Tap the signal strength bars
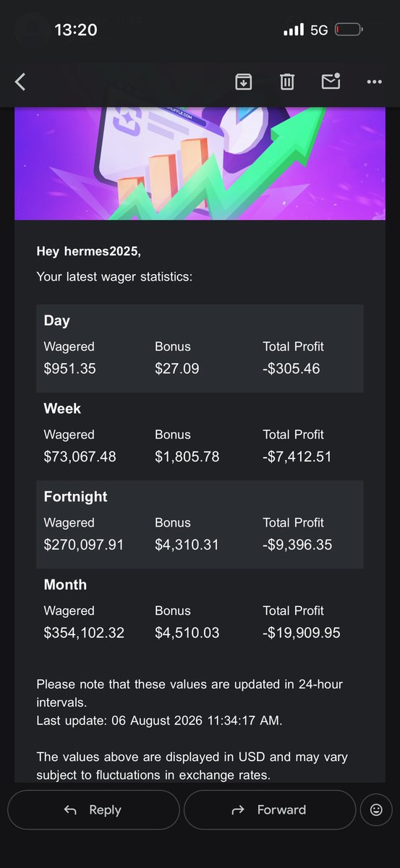The height and width of the screenshot is (868, 400). [x=294, y=30]
